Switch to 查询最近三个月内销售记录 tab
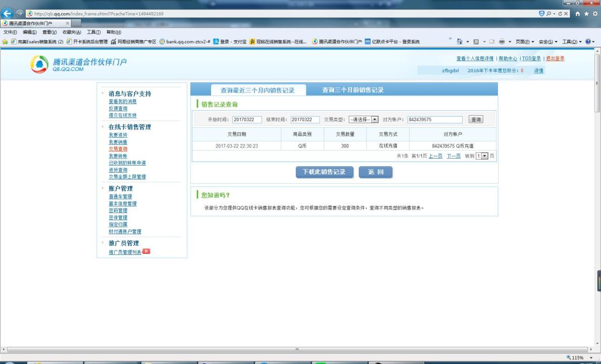601x364 pixels. pyautogui.click(x=258, y=90)
